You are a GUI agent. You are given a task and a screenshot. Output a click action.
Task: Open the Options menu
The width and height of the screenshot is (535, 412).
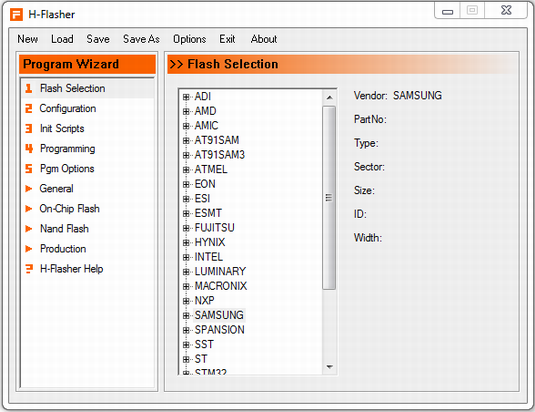point(189,39)
